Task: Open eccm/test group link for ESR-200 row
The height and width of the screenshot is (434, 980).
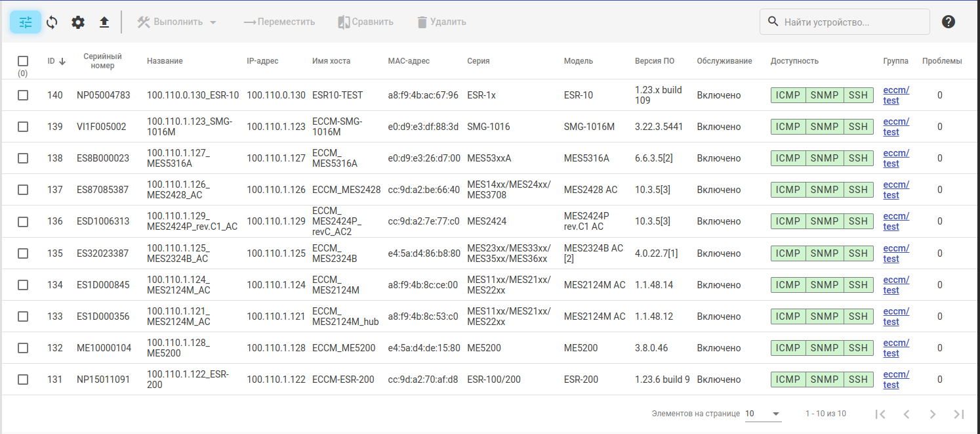Action: 896,380
